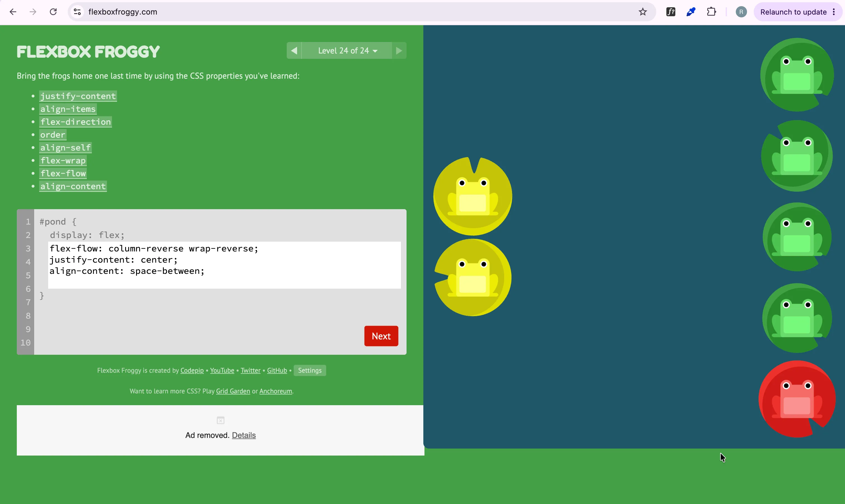Click Relaunch to update button
The width and height of the screenshot is (845, 504).
point(793,12)
